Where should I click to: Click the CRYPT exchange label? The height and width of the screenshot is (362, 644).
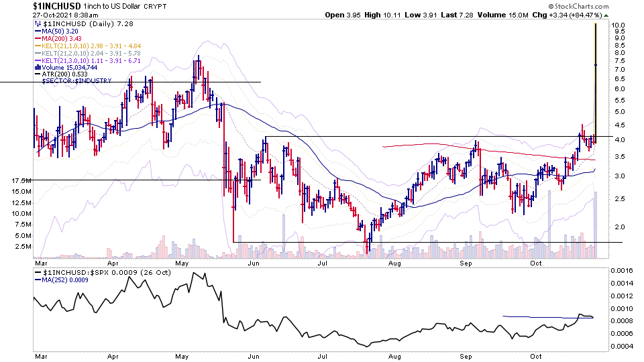(156, 6)
